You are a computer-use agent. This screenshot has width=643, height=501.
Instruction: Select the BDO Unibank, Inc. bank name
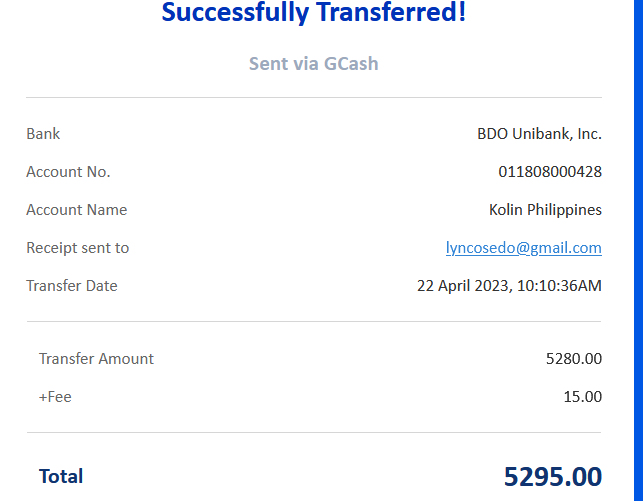(539, 134)
